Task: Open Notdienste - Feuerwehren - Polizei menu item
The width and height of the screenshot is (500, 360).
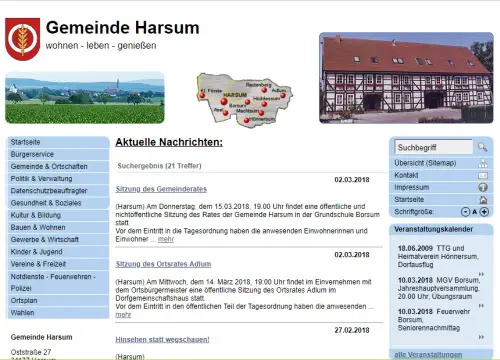Action: [58, 282]
